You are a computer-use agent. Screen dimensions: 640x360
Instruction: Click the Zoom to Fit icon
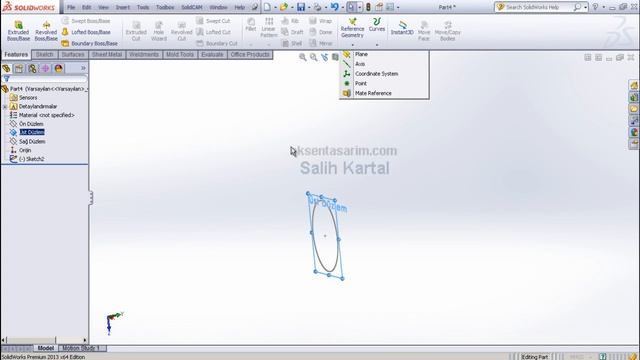[x=302, y=57]
